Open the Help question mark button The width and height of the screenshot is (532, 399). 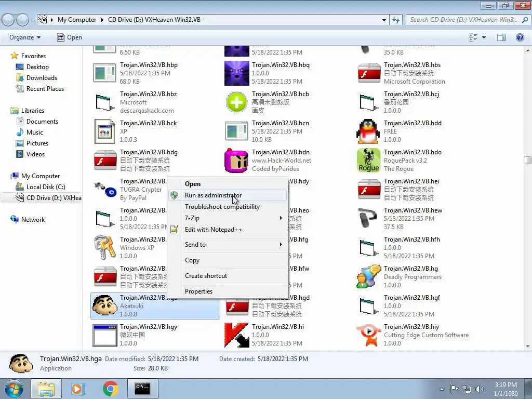pos(520,37)
